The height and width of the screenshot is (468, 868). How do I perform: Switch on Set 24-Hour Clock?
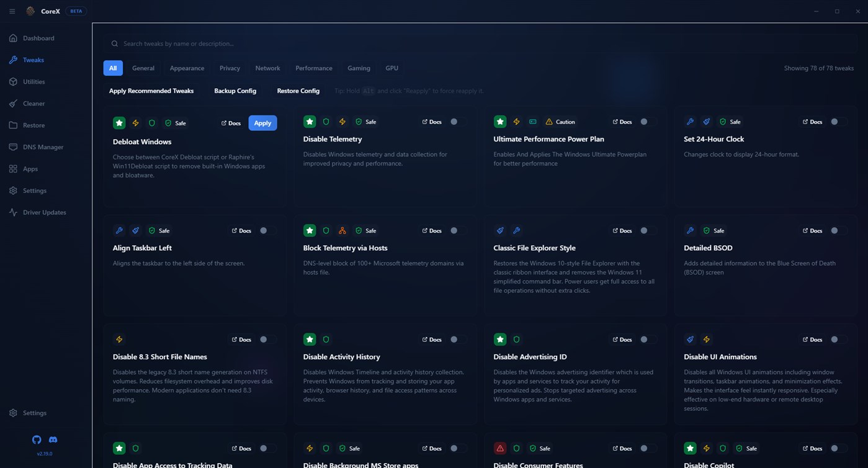click(x=839, y=122)
